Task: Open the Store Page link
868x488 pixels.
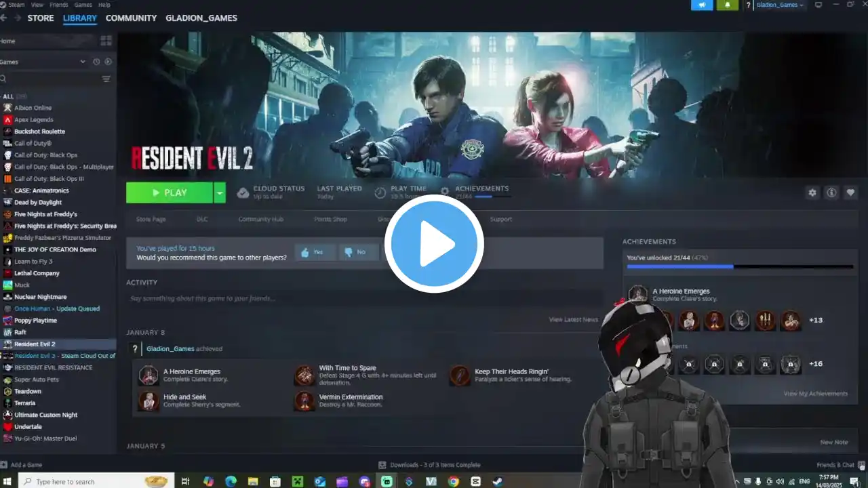Action: click(x=151, y=219)
